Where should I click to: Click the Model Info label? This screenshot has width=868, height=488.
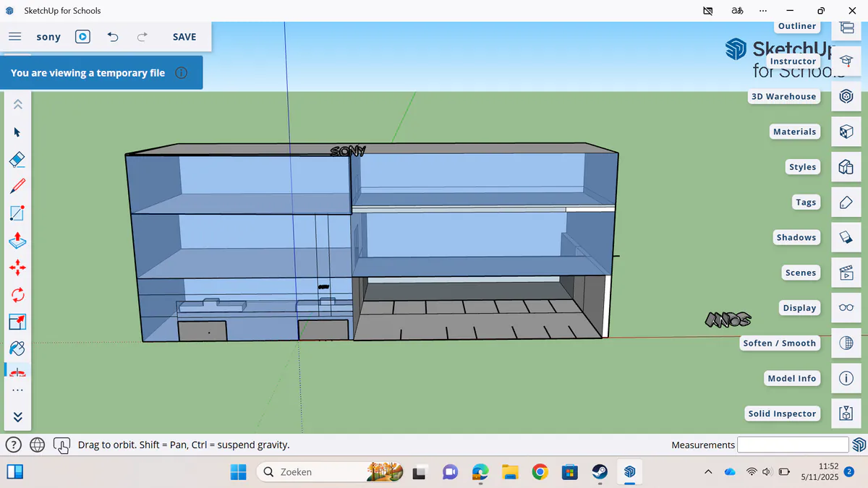pos(792,378)
